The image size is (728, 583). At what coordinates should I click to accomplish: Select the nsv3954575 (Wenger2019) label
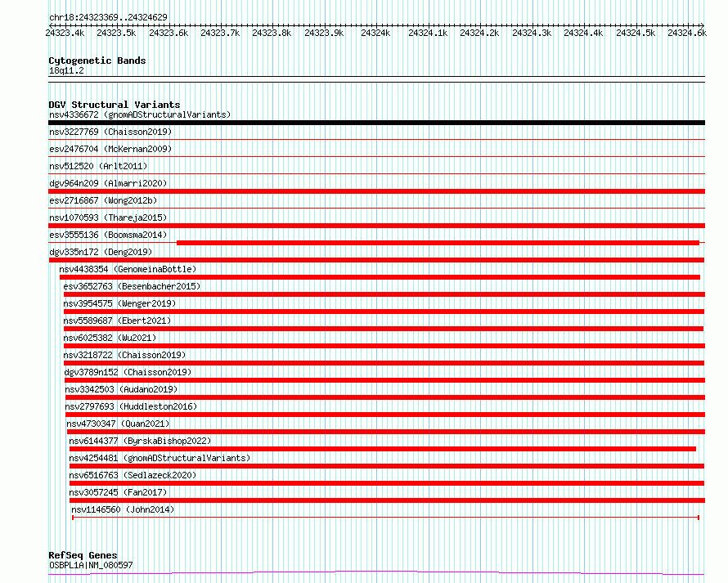[119, 303]
